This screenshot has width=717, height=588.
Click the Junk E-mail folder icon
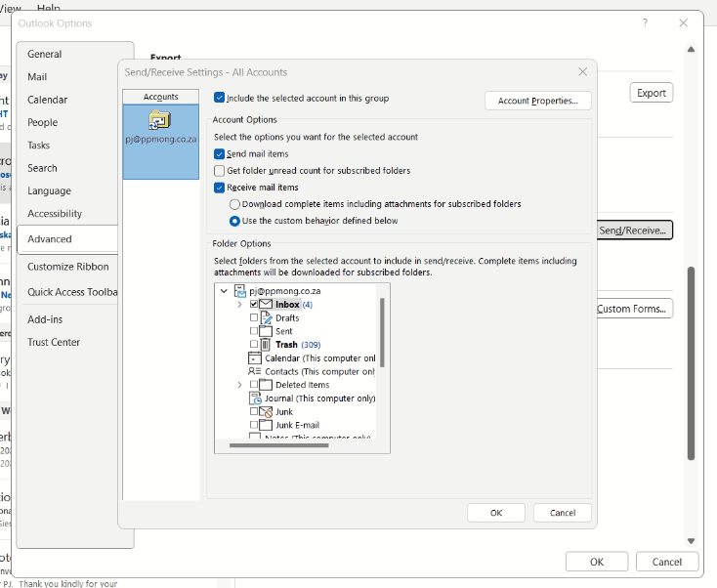coord(266,425)
